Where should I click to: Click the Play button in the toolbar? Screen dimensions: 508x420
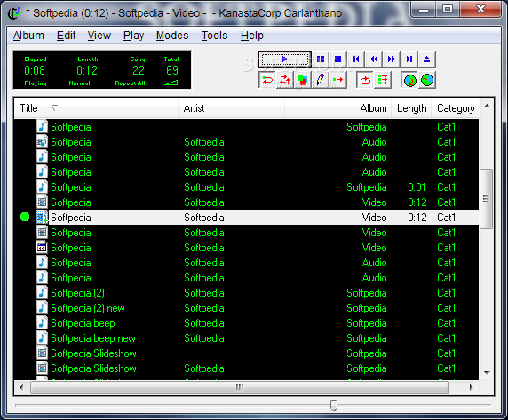[285, 59]
